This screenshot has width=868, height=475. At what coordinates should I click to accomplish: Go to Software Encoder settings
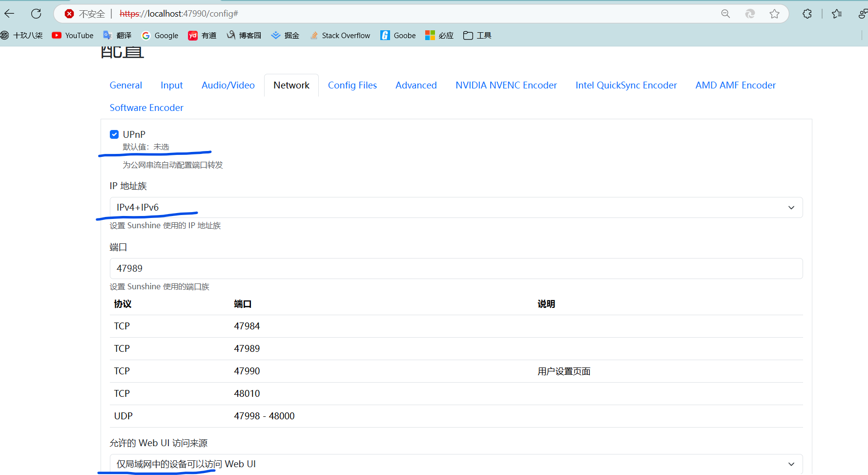pos(146,108)
